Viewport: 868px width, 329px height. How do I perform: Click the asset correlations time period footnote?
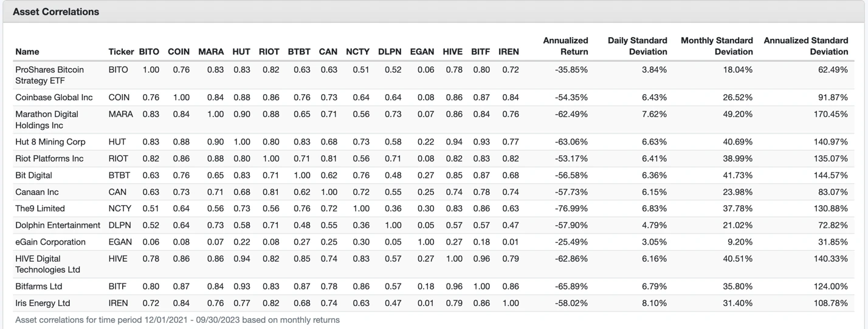click(177, 320)
